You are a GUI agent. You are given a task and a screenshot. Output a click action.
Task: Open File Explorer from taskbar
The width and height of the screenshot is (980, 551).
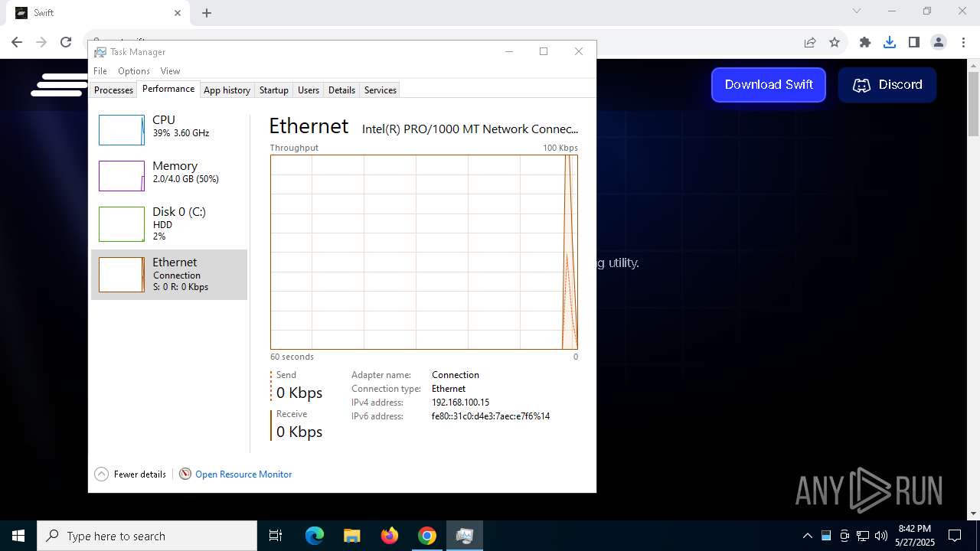coord(352,536)
